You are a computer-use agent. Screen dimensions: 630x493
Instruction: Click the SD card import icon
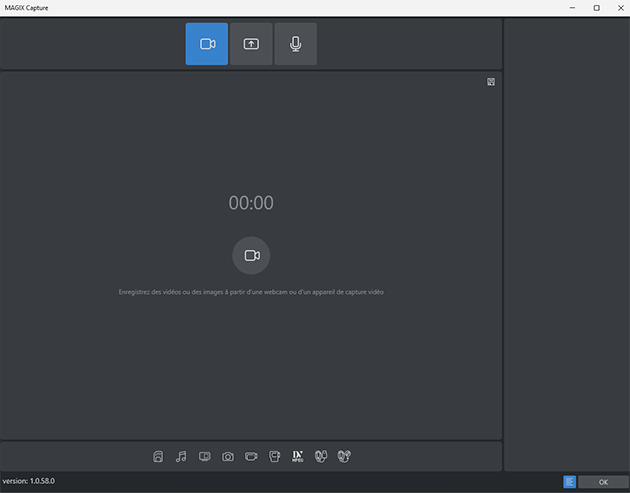(x=158, y=456)
